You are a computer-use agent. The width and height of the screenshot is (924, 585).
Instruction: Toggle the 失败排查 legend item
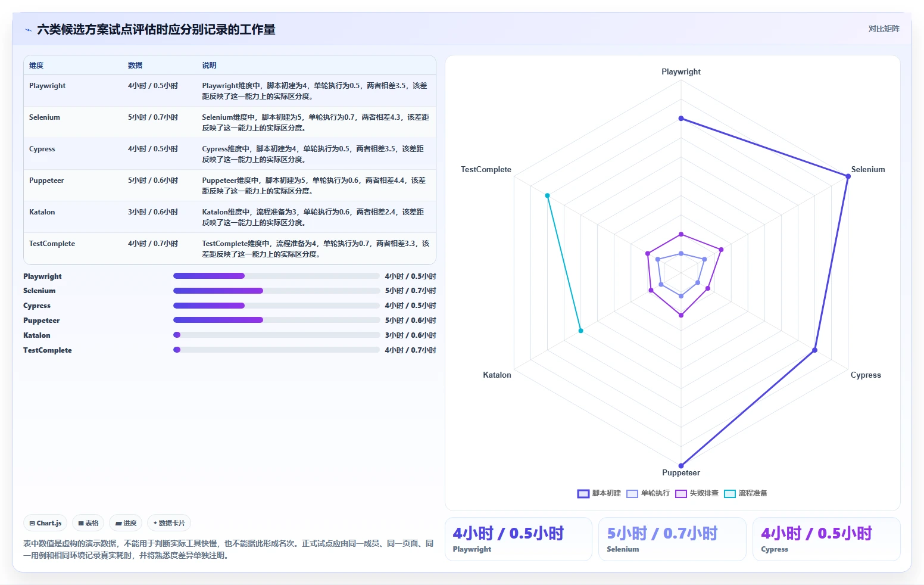[x=697, y=493]
